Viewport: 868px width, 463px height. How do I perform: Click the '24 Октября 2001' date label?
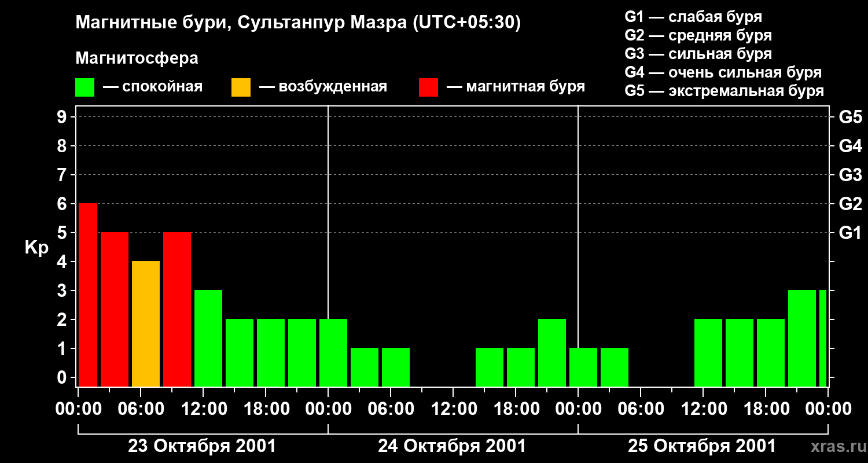tap(452, 446)
